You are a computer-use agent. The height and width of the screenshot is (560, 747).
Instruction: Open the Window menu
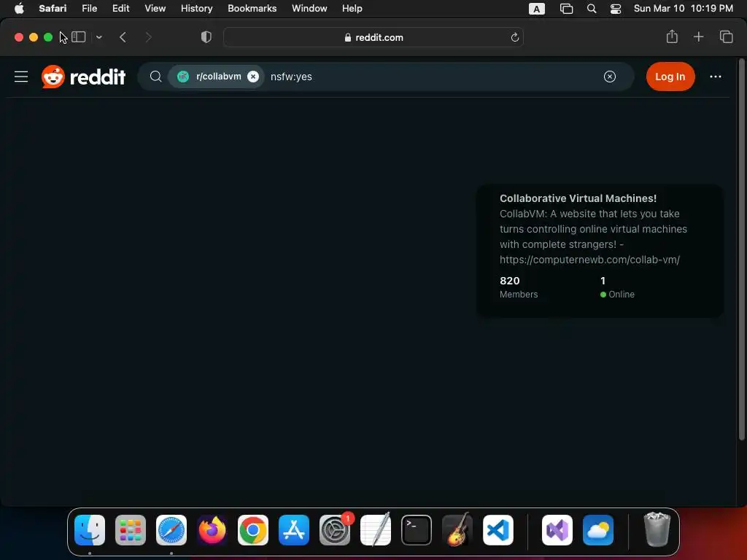click(x=309, y=9)
